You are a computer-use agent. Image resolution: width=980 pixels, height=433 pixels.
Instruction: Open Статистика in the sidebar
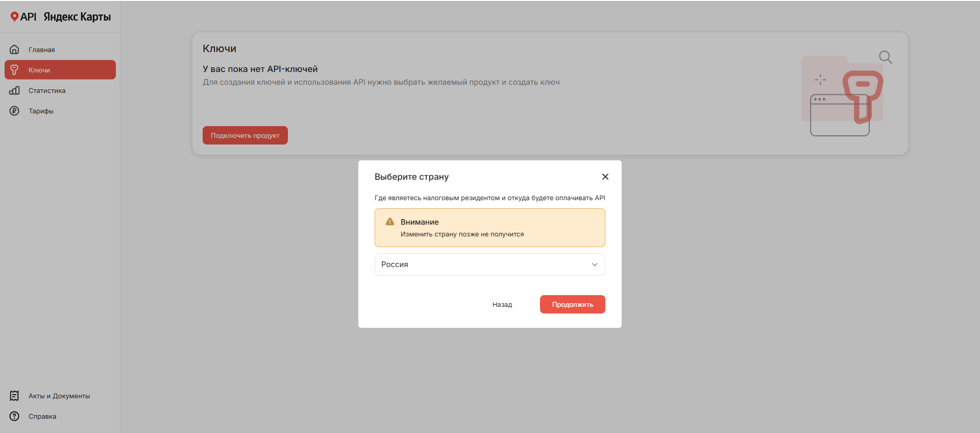click(x=60, y=90)
